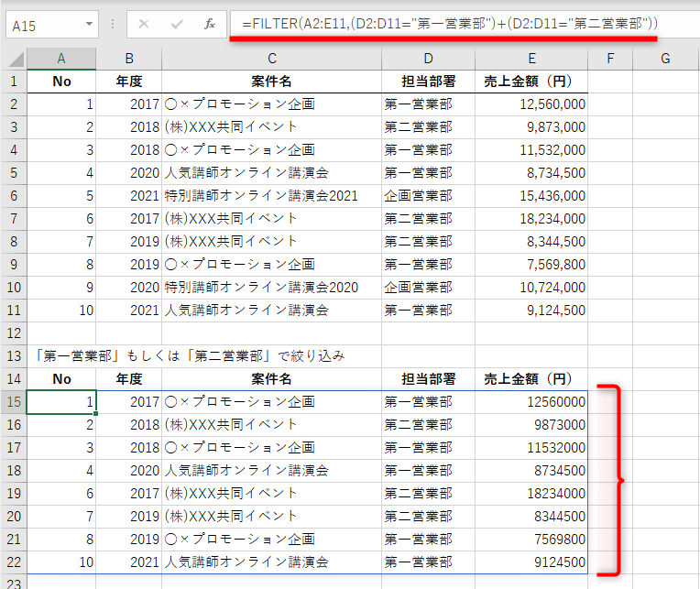700x589 pixels.
Task: Click filtered result cell 11532000
Action: point(531,448)
